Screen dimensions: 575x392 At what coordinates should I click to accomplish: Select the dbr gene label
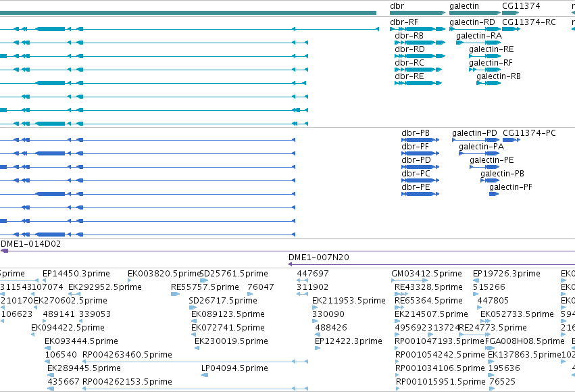[397, 6]
